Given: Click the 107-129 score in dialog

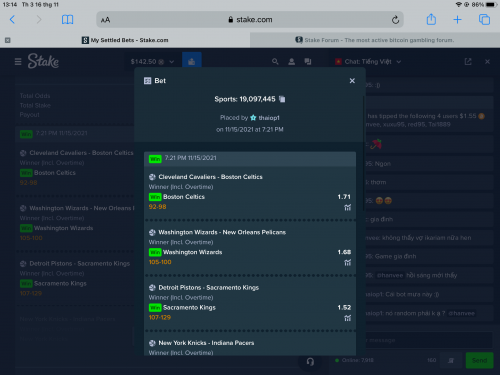Looking at the screenshot, I should point(160,317).
